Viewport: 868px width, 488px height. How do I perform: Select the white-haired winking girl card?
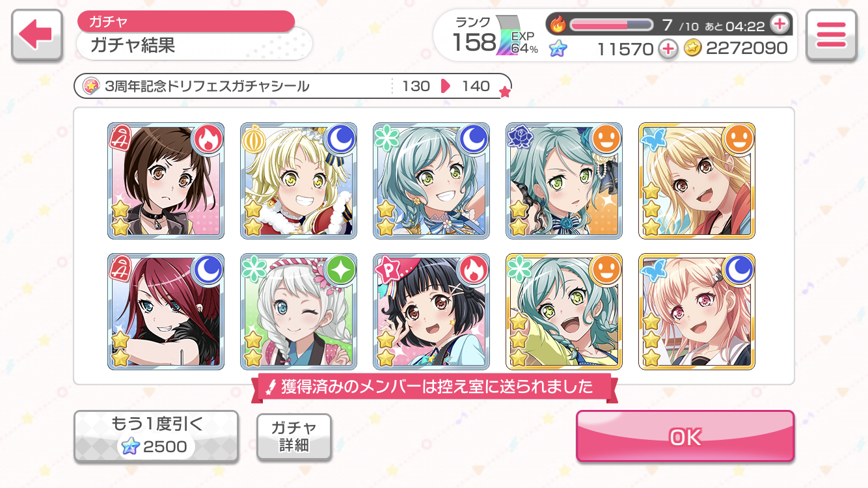[299, 312]
